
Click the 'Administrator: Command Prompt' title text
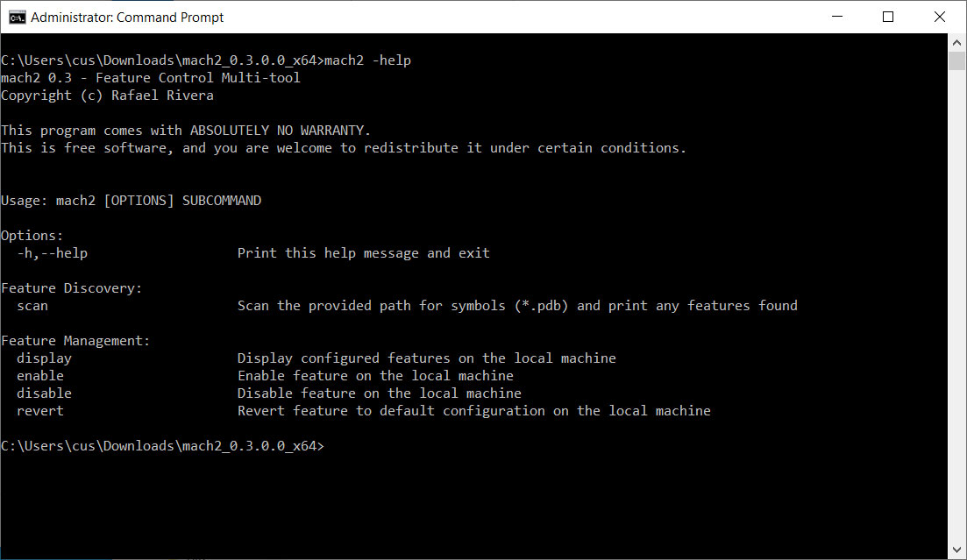(x=127, y=17)
